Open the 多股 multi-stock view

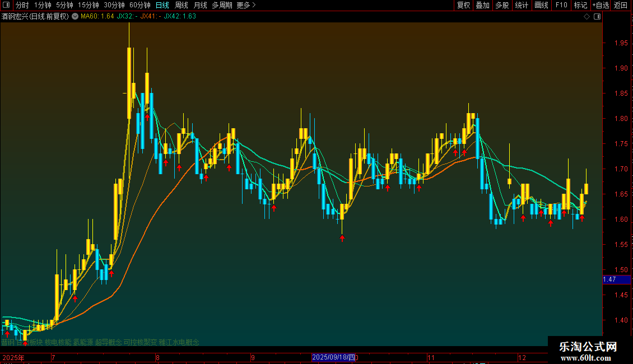click(x=502, y=5)
